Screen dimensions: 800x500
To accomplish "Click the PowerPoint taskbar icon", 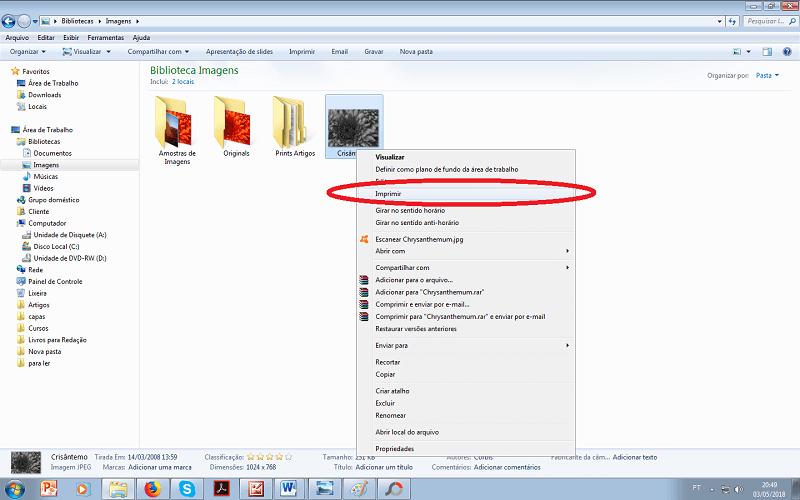I will (x=50, y=489).
